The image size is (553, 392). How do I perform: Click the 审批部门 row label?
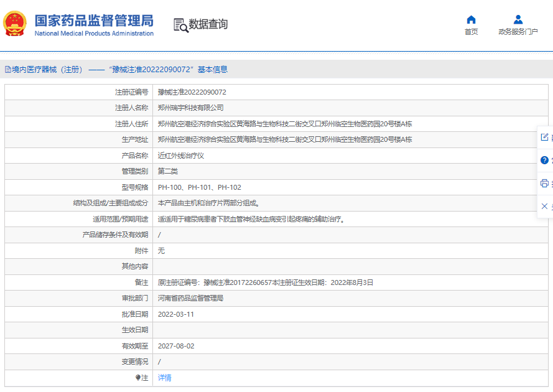tap(135, 298)
